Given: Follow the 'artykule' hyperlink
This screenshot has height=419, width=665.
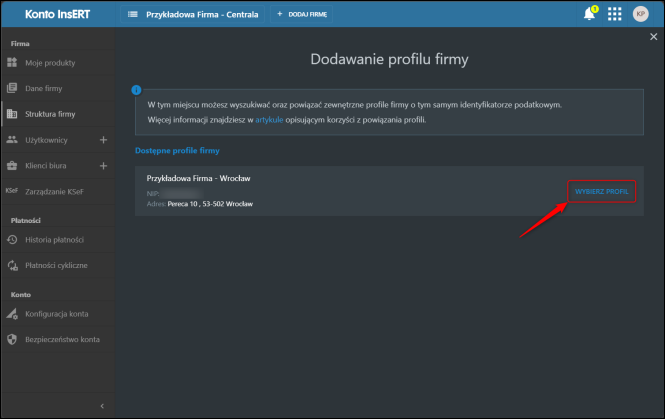Looking at the screenshot, I should [270, 119].
